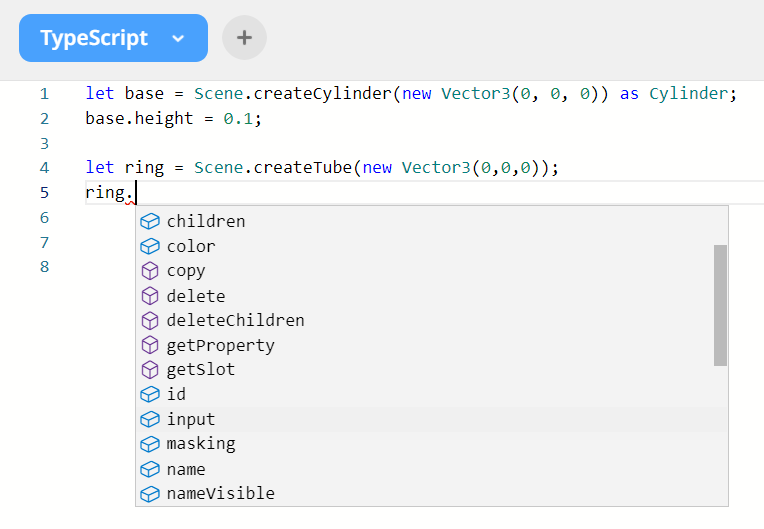The width and height of the screenshot is (764, 529).
Task: Click the method icon beside deleteChildren
Action: pyautogui.click(x=150, y=321)
